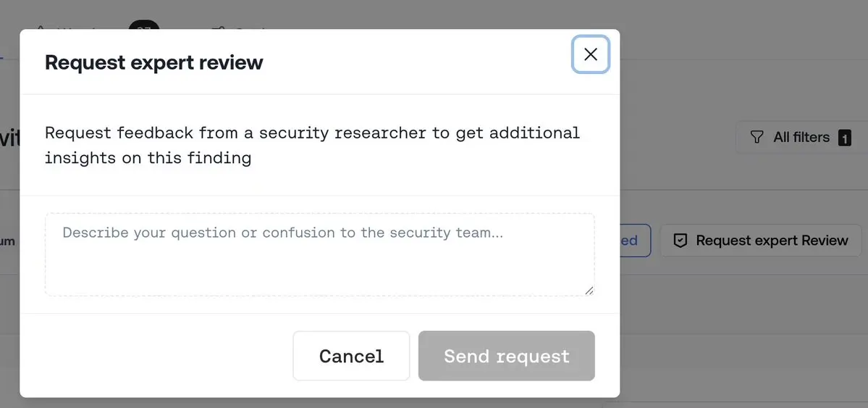This screenshot has width=868, height=408.
Task: Click the funnel filter icon
Action: [x=757, y=138]
